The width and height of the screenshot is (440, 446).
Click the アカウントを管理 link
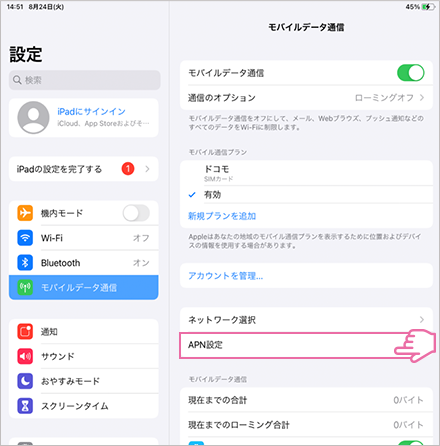pyautogui.click(x=226, y=276)
